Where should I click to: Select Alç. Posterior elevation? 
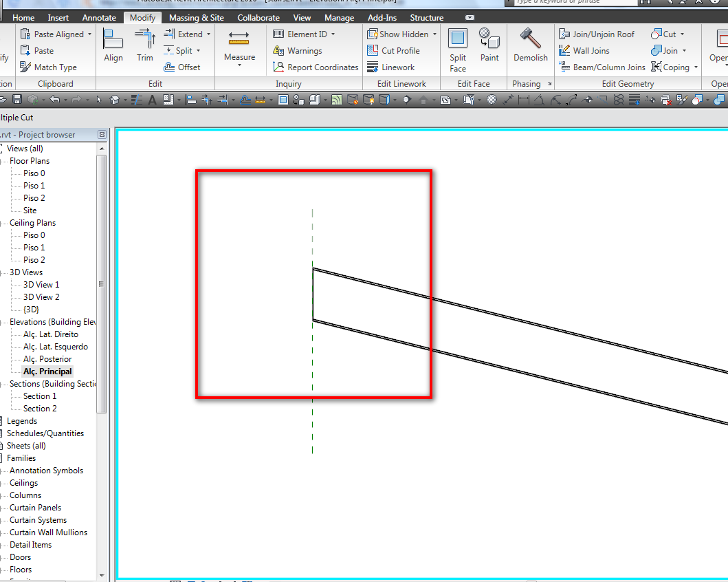(47, 359)
